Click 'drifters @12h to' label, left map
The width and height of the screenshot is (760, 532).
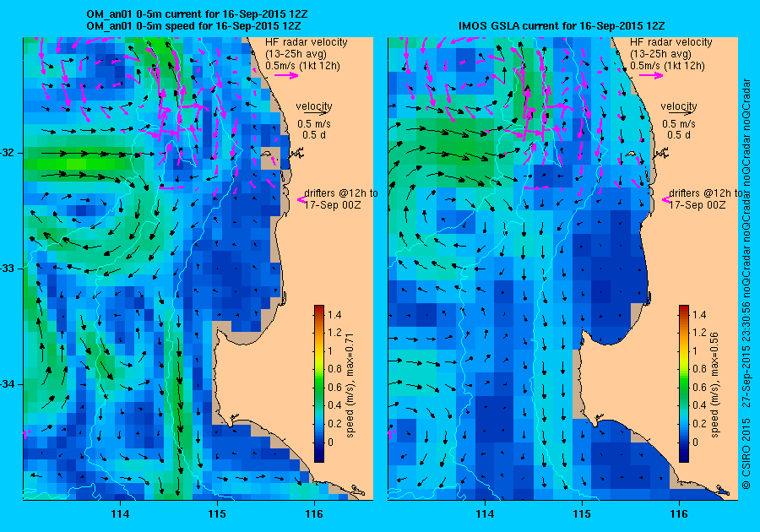[341, 193]
